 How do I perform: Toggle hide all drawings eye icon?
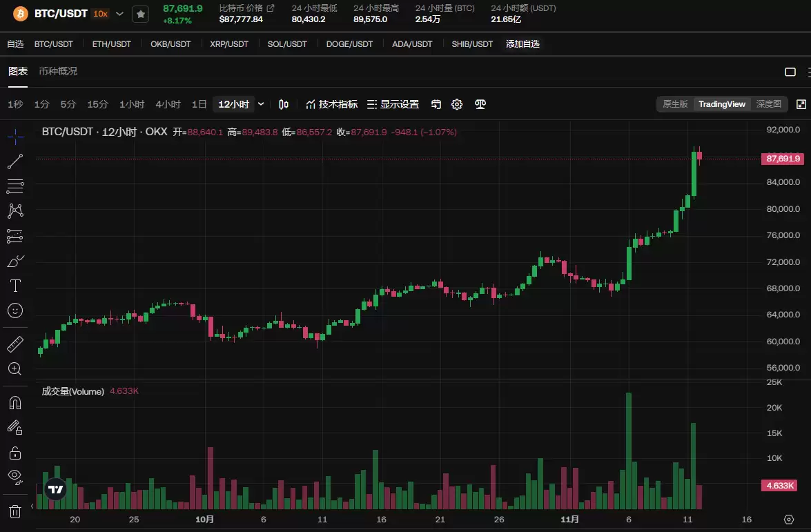point(14,476)
